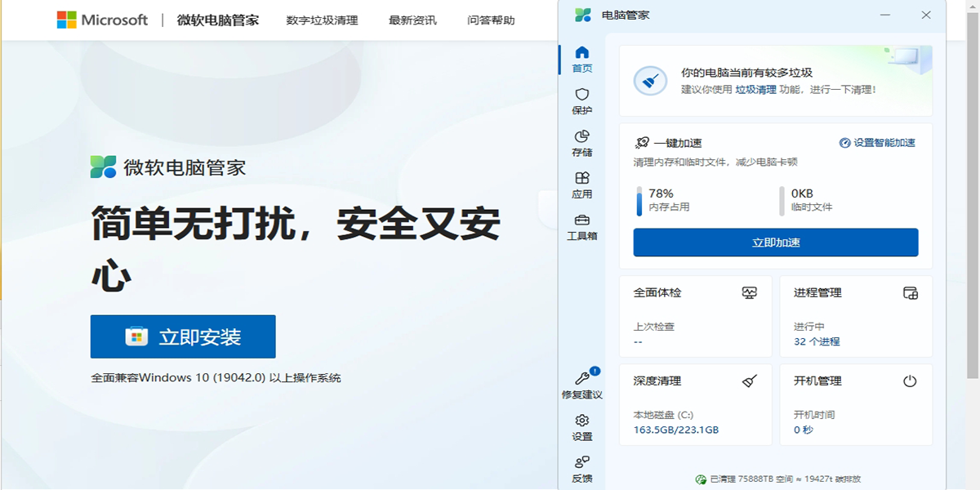
Task: Open the 数字垃圾清理 nav menu item
Action: pos(322,20)
